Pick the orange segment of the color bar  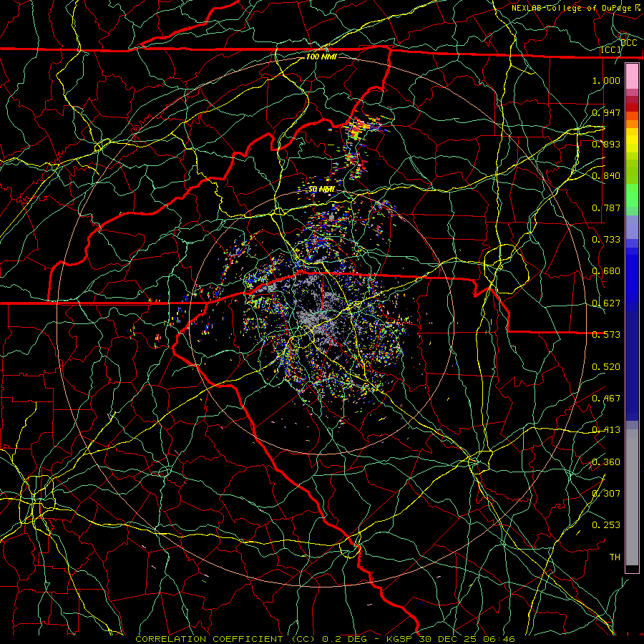pyautogui.click(x=632, y=124)
